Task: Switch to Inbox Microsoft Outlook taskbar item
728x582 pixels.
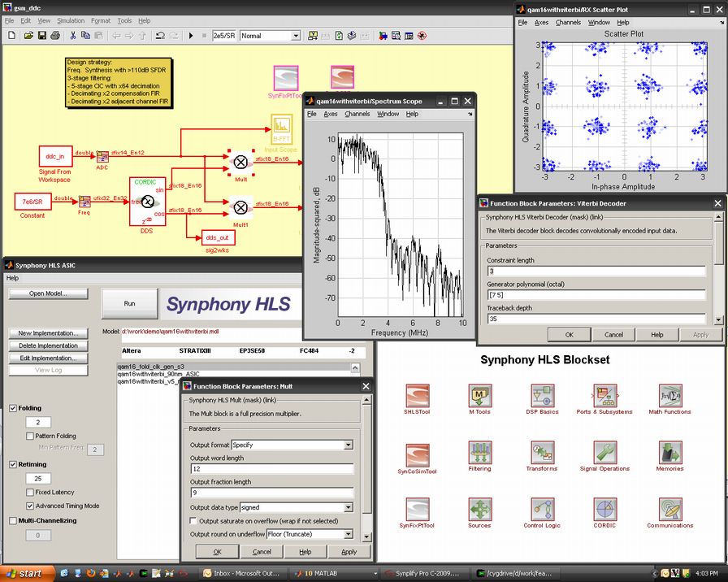Action: click(x=245, y=574)
